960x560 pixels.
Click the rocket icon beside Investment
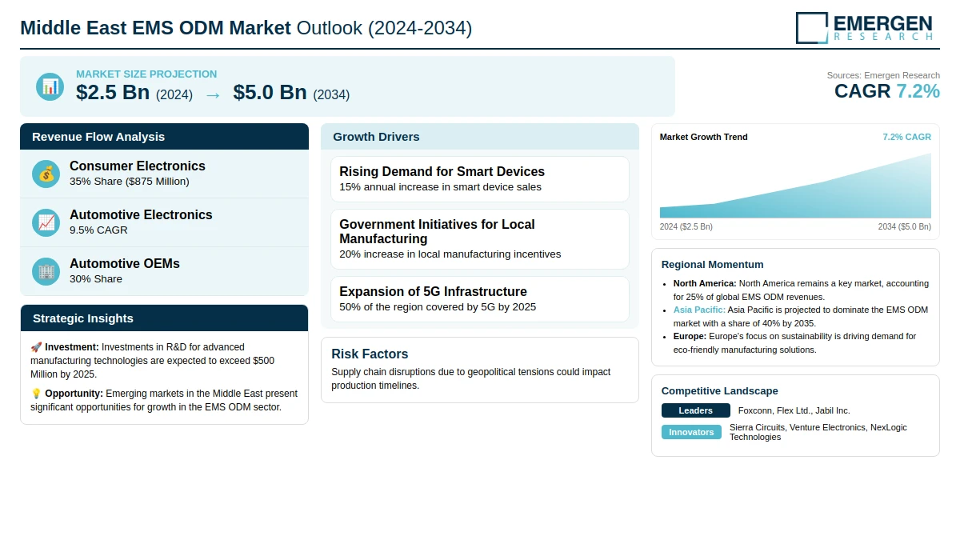(x=36, y=347)
